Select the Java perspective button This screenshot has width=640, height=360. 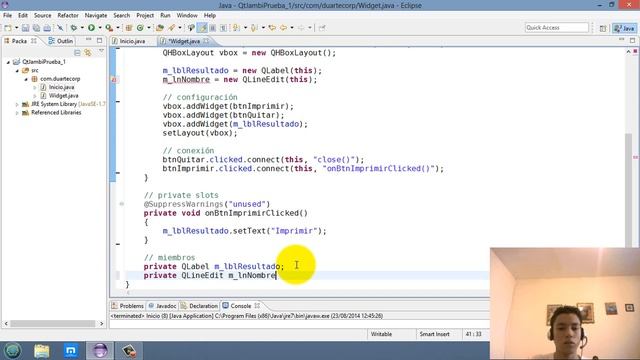tap(624, 28)
